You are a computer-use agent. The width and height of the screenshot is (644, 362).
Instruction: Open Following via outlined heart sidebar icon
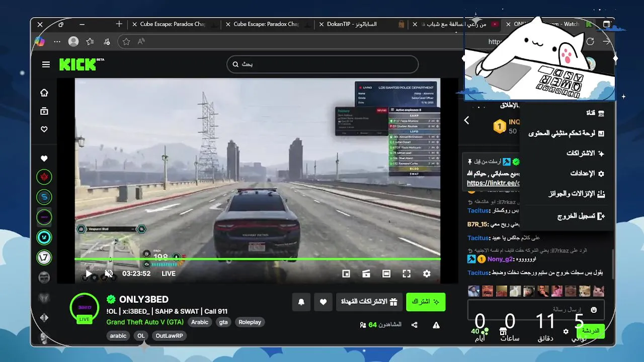[x=44, y=129]
